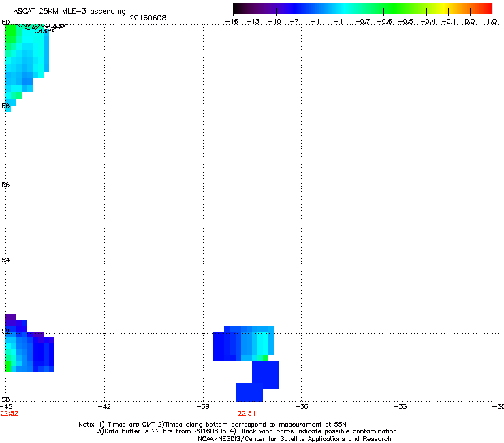
Task: Click the colorbar label "-13"
Action: point(253,22)
